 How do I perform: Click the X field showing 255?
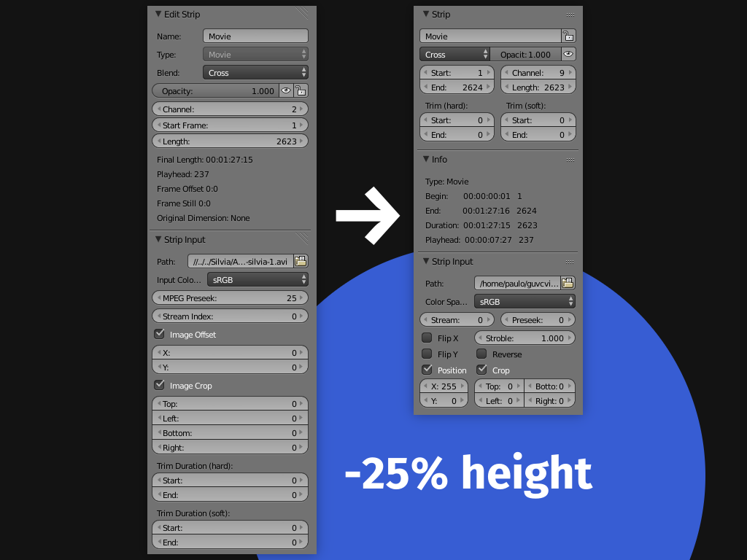pos(444,386)
